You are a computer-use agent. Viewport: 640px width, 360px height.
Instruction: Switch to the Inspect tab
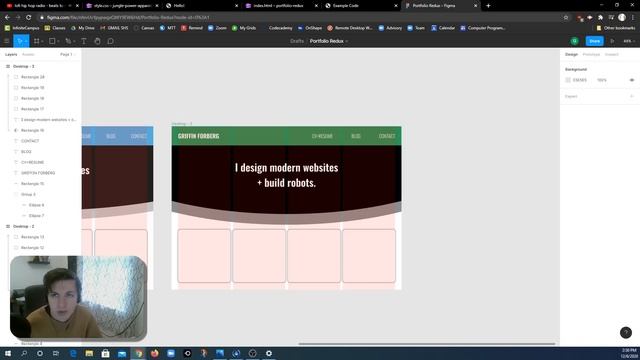click(611, 54)
